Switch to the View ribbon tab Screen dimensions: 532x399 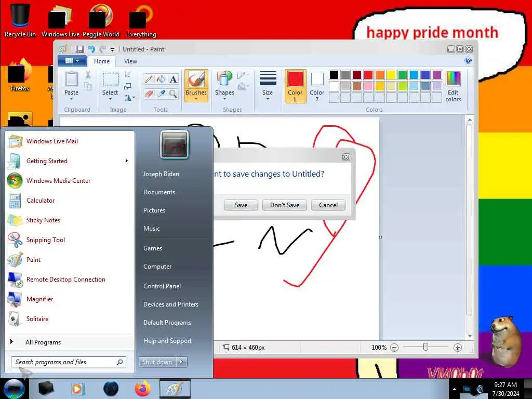click(x=130, y=61)
